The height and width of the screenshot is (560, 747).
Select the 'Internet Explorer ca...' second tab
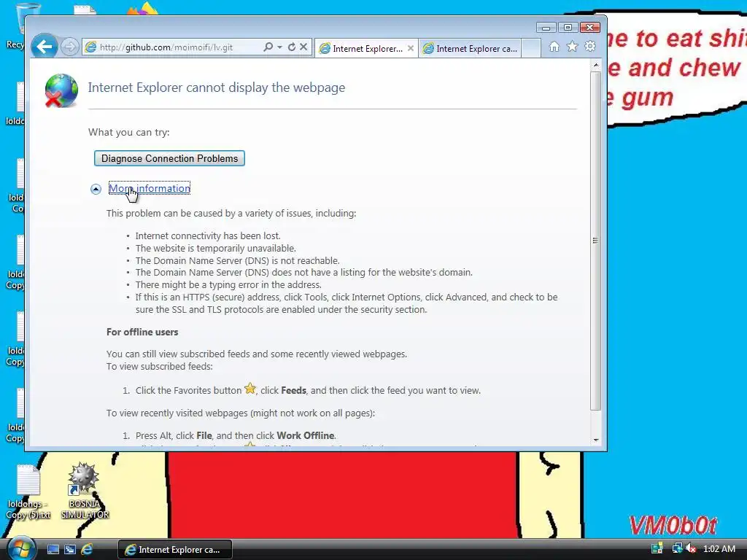[470, 49]
